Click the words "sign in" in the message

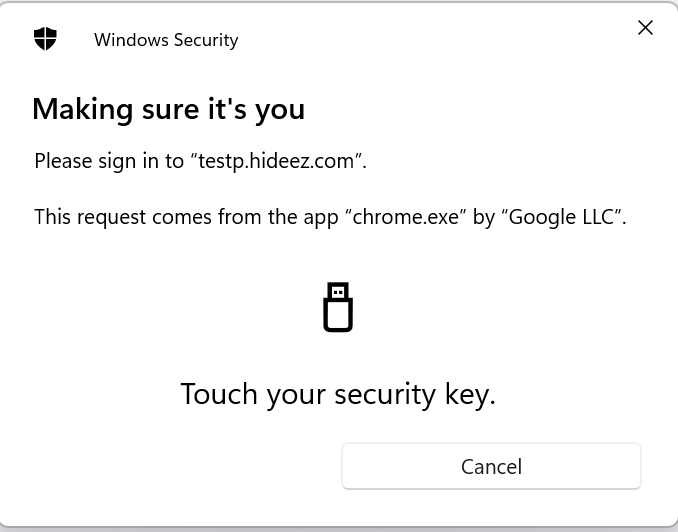[x=121, y=161]
